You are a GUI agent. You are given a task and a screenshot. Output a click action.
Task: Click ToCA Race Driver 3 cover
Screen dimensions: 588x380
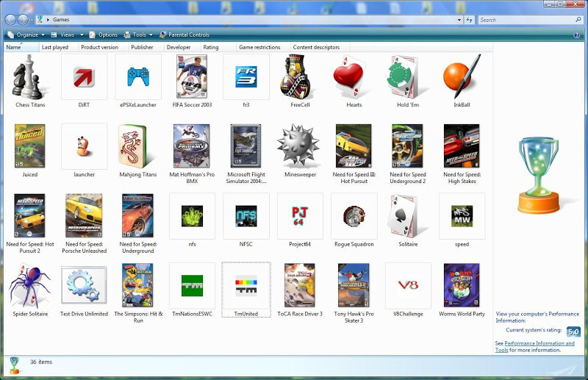(x=300, y=285)
